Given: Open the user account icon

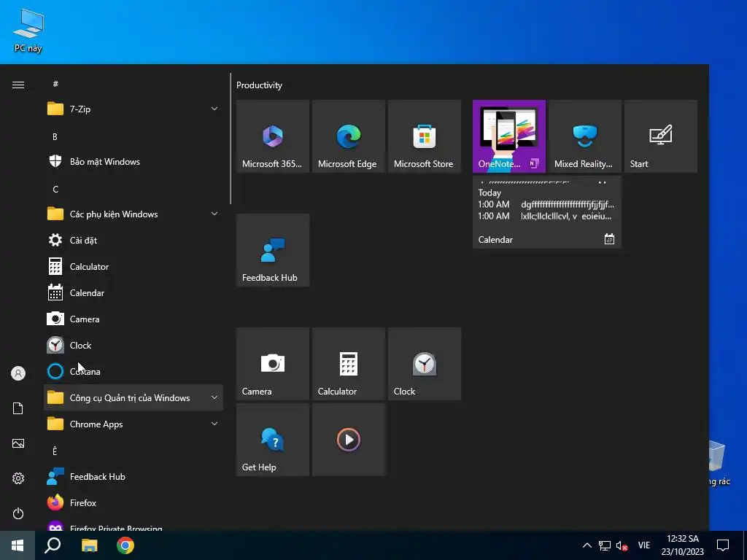Looking at the screenshot, I should [18, 373].
